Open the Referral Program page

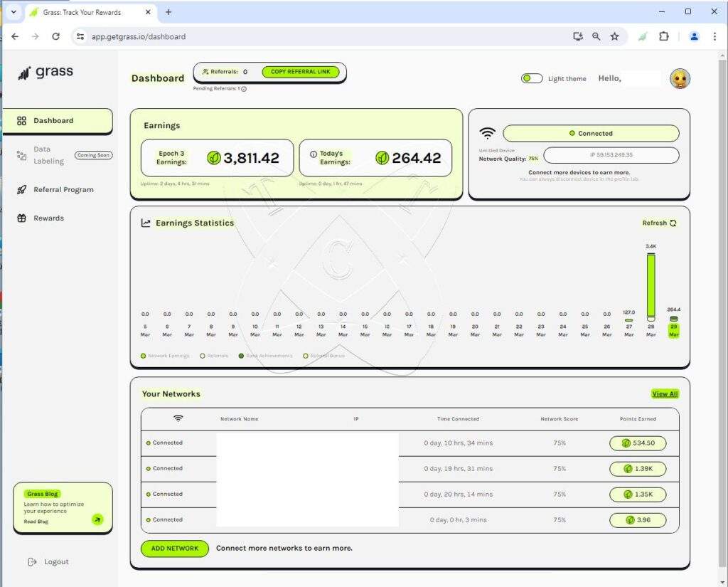pyautogui.click(x=55, y=190)
